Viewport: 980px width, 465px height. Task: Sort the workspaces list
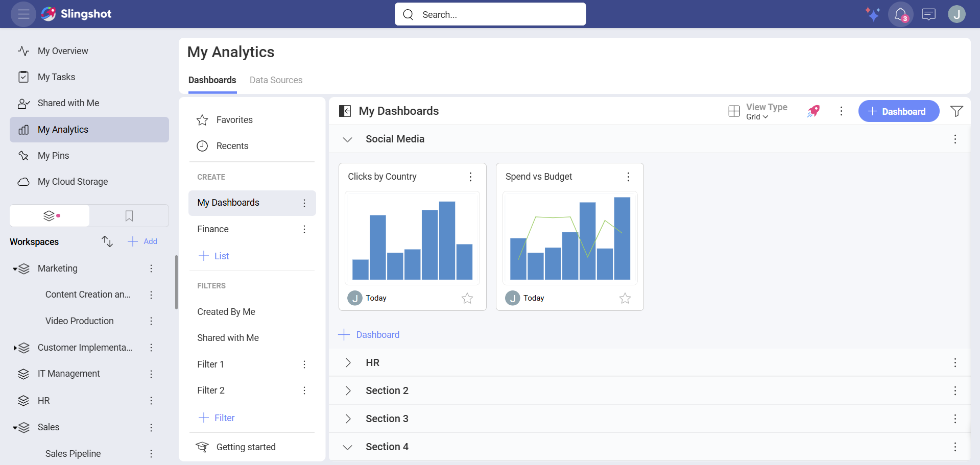coord(107,241)
